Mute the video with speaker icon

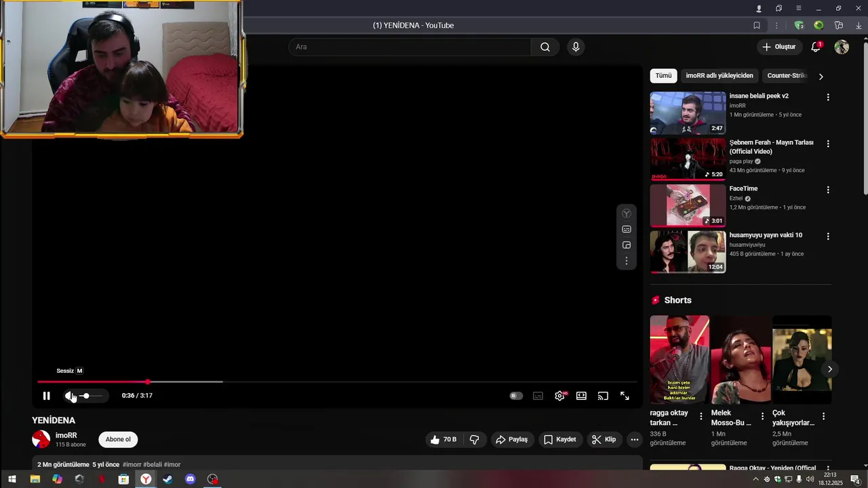click(x=69, y=396)
